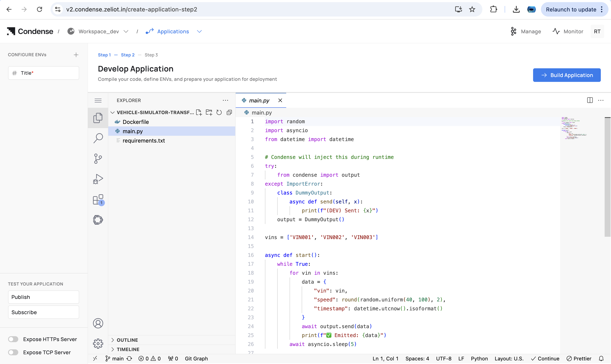Add a new ENV with plus icon

point(76,55)
